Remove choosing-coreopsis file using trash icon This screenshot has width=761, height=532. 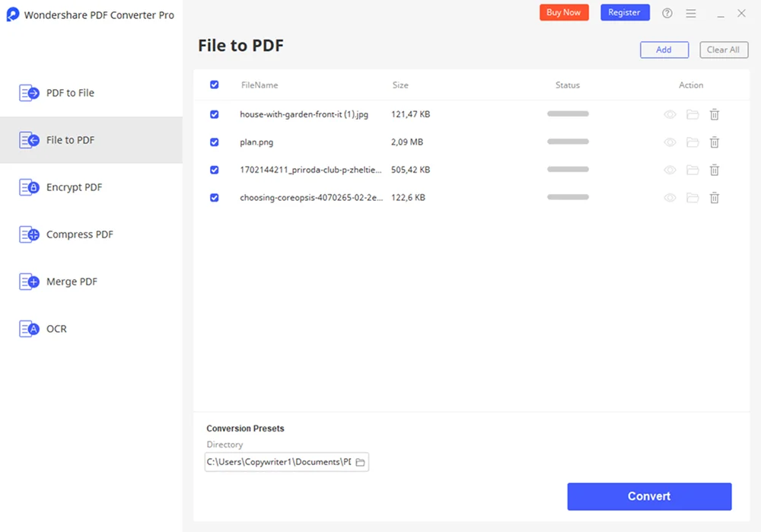point(715,198)
